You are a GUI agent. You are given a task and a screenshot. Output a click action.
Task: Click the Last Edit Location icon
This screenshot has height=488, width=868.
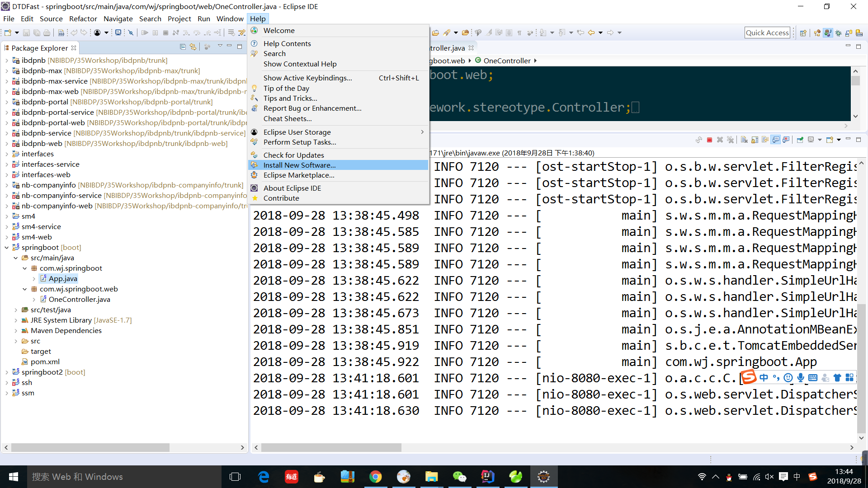pos(580,33)
